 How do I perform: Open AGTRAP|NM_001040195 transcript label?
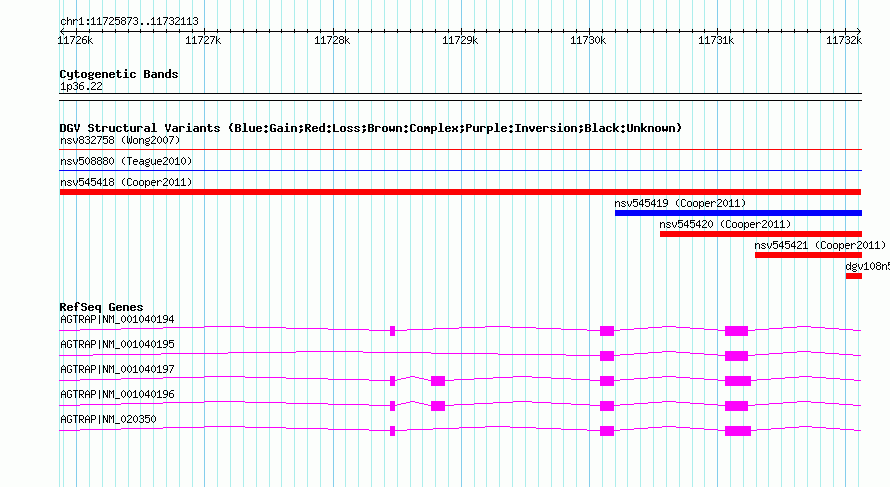[117, 345]
